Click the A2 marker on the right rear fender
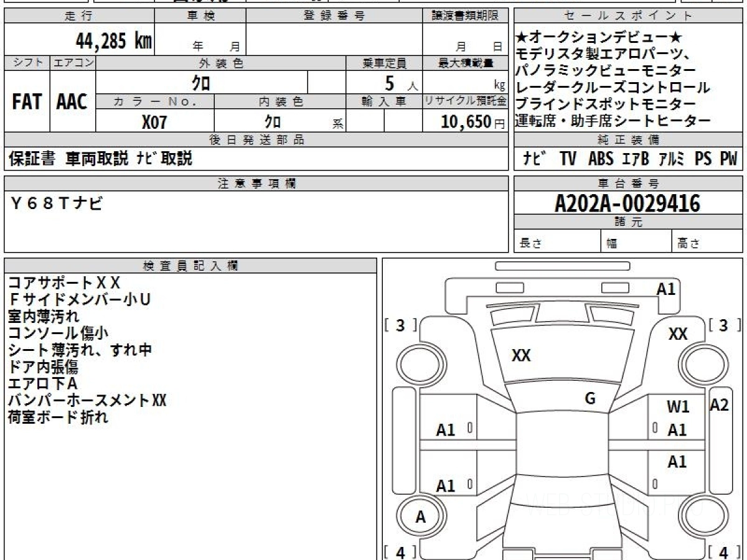The width and height of the screenshot is (747, 560). point(719,405)
